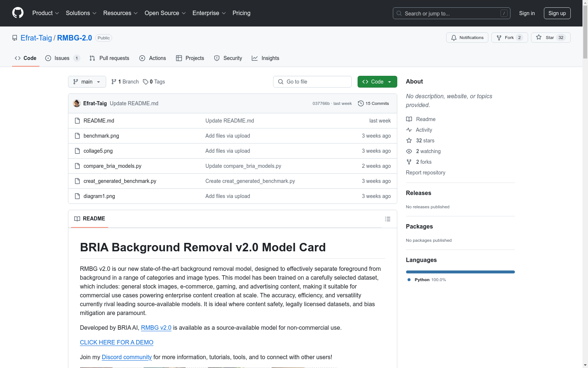This screenshot has height=368, width=588.
Task: Open the green Code dropdown button
Action: pos(377,82)
